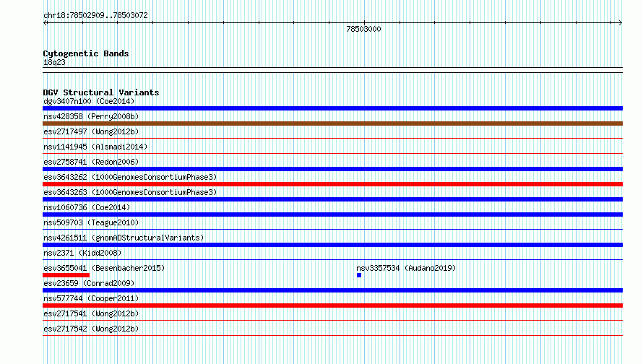Click the left arrow end of ruler
The width and height of the screenshot is (643, 364).
point(45,23)
